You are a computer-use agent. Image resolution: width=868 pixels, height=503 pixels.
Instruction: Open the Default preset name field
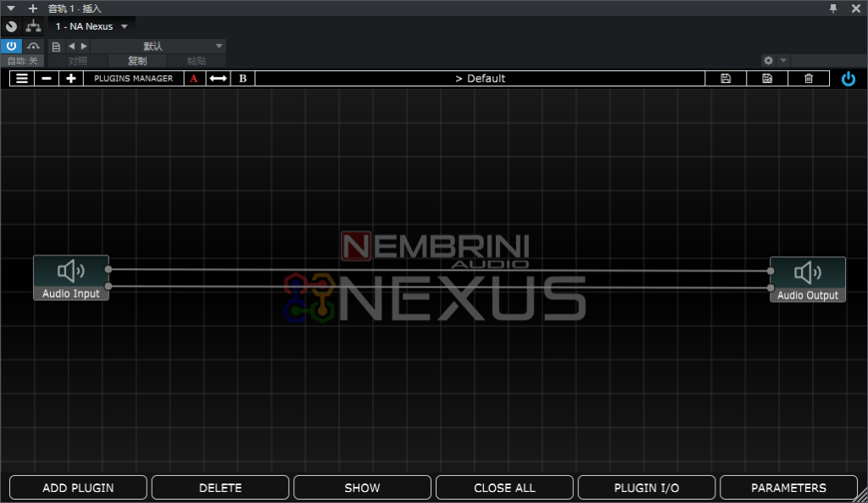tap(480, 79)
